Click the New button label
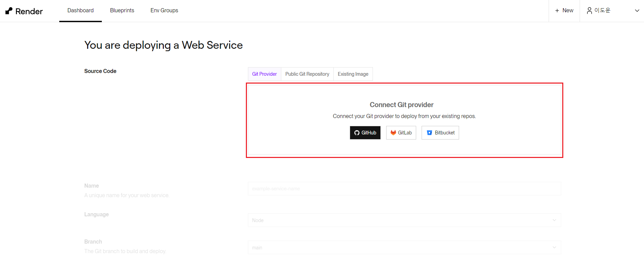This screenshot has width=644, height=262. point(568,11)
